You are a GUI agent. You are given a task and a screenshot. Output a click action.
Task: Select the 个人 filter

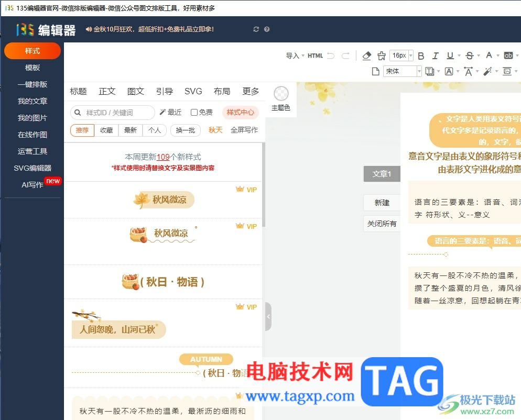coord(155,130)
